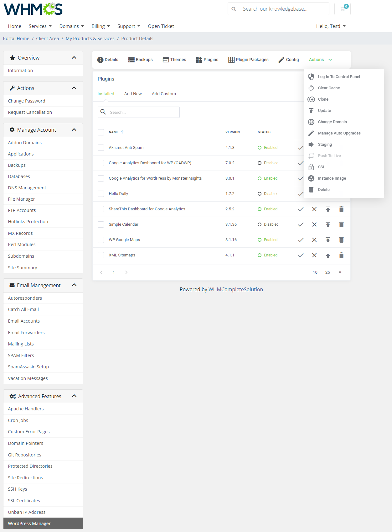Click activate checkmark for ShareThis Dashboard plugin
The height and width of the screenshot is (532, 392).
[x=301, y=209]
